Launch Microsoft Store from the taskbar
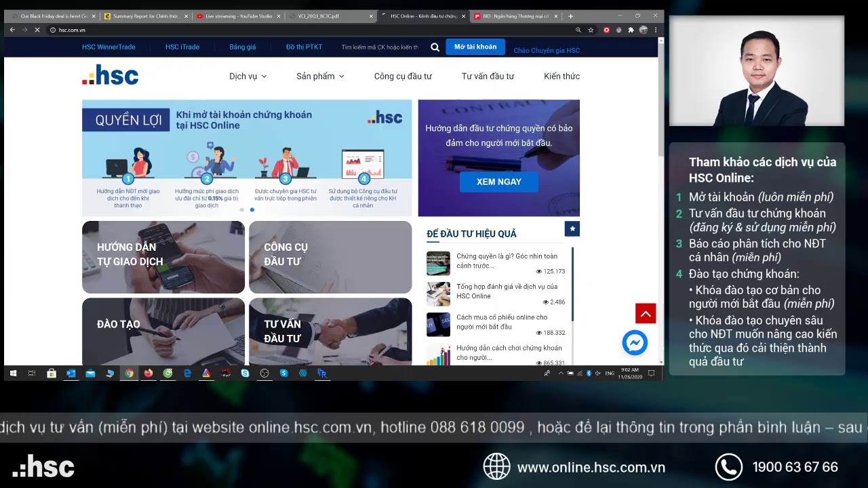Screen dimensions: 868x488 [x=51, y=373]
